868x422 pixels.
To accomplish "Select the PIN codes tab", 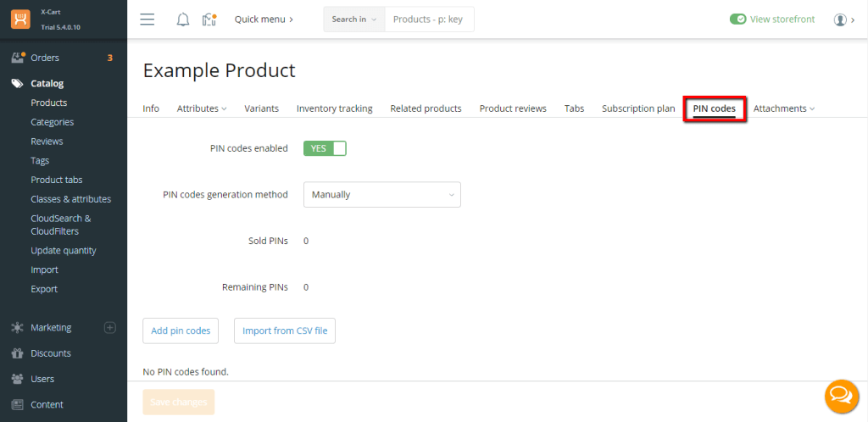I will pos(714,108).
